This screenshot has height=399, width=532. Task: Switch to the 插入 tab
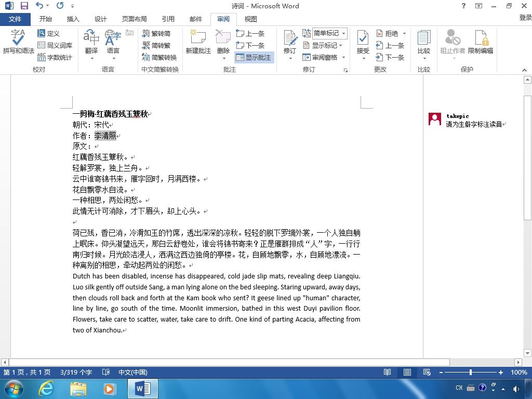(x=73, y=19)
